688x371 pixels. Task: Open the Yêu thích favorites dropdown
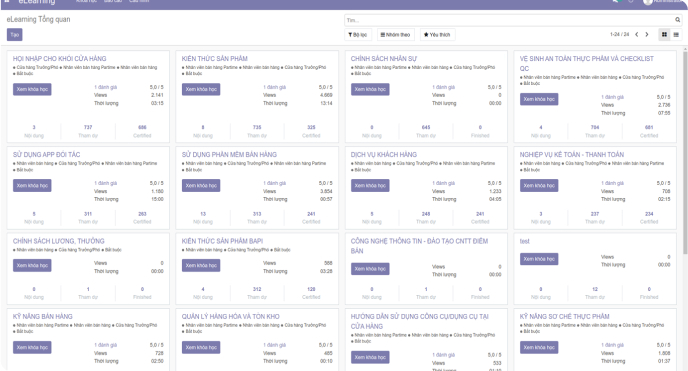click(x=437, y=35)
